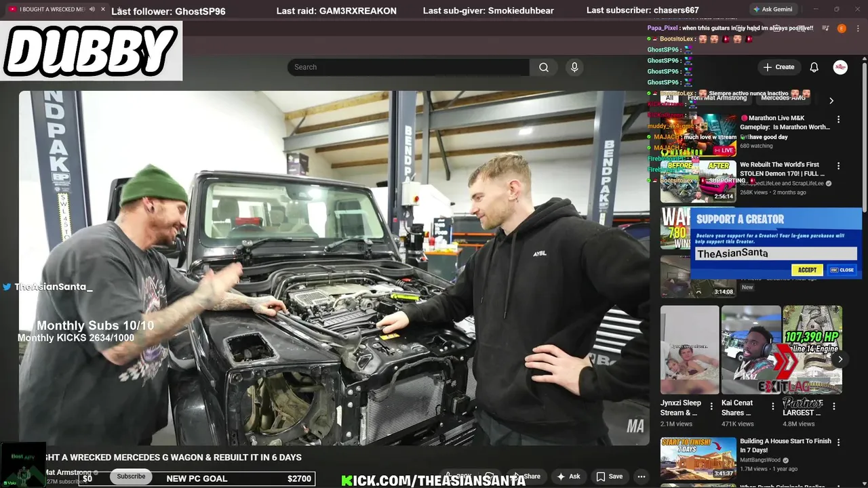
Task: Close the 'I BOUGHT A WRECKED' browser tab
Action: point(102,9)
